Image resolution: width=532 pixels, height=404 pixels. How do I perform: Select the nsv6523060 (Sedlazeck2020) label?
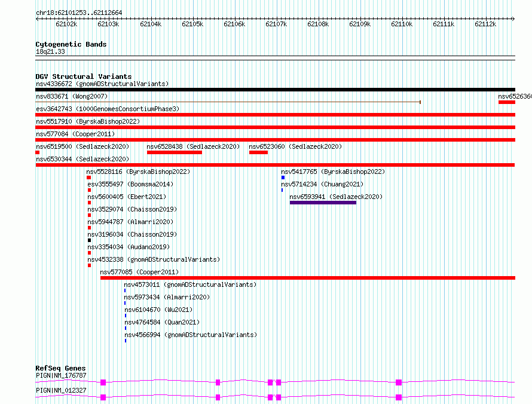pos(295,146)
